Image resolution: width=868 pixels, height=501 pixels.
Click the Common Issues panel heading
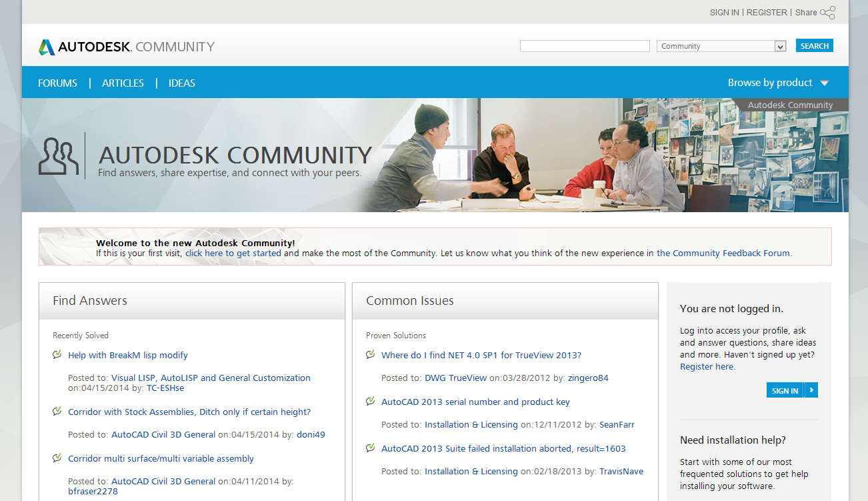[410, 301]
